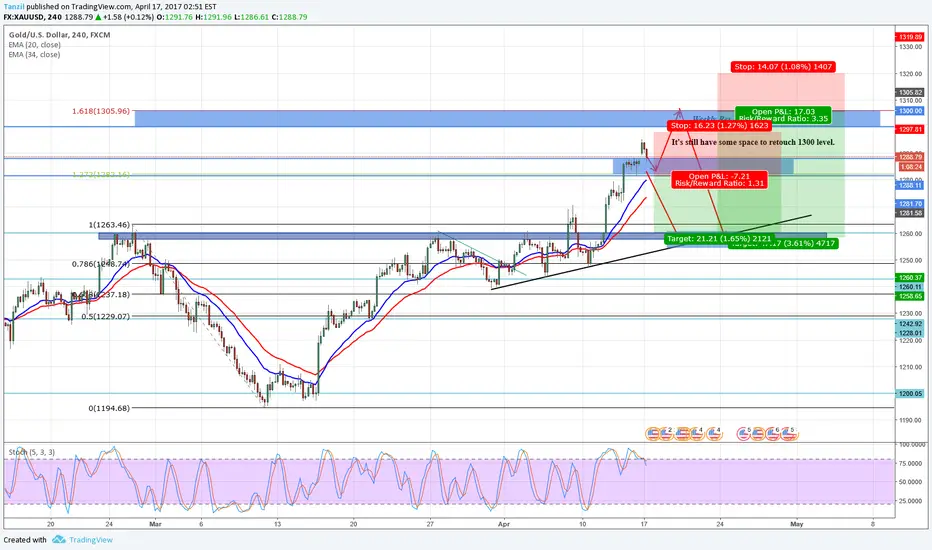932x550 pixels.
Task: Click the May date on time axis
Action: [x=796, y=524]
